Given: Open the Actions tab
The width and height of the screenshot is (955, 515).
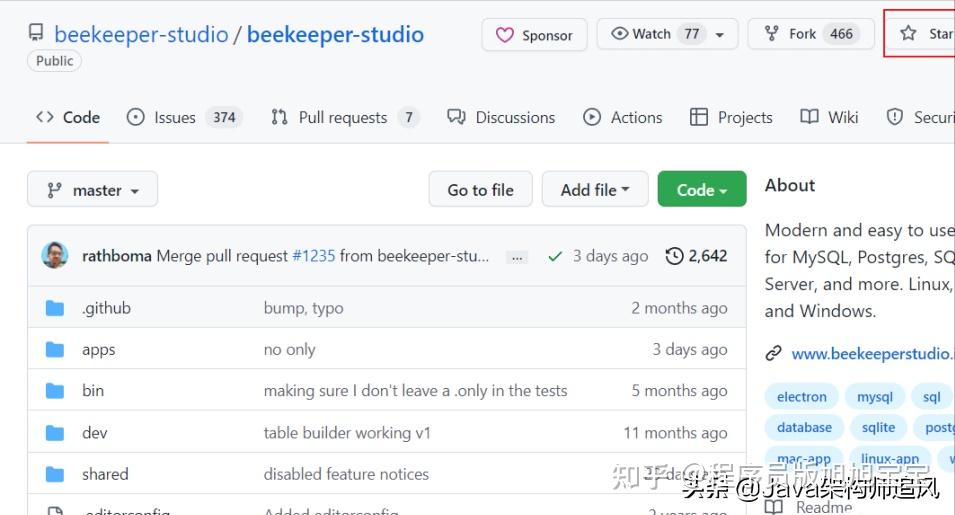Looking at the screenshot, I should 622,117.
